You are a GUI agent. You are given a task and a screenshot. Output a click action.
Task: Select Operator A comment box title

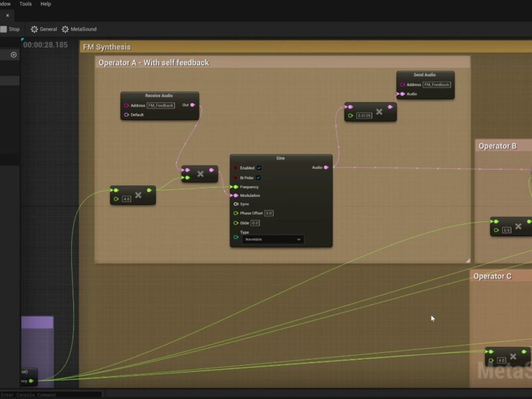tap(154, 63)
